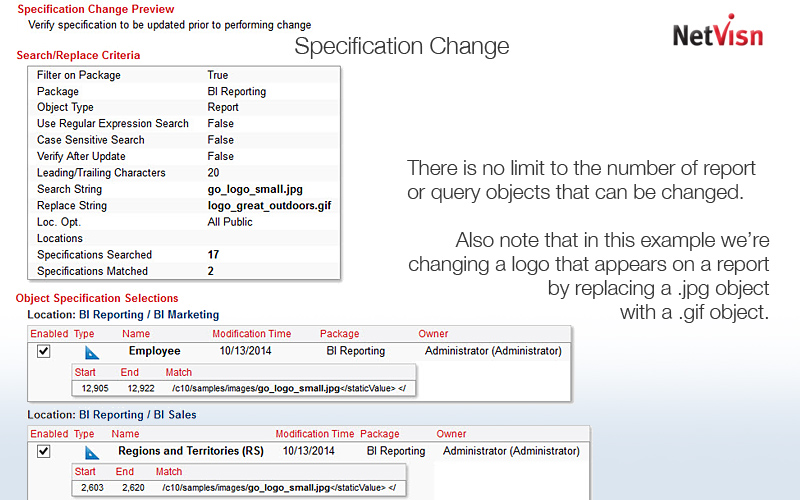Click the Specification Change Preview heading
This screenshot has width=800, height=500.
pos(96,9)
